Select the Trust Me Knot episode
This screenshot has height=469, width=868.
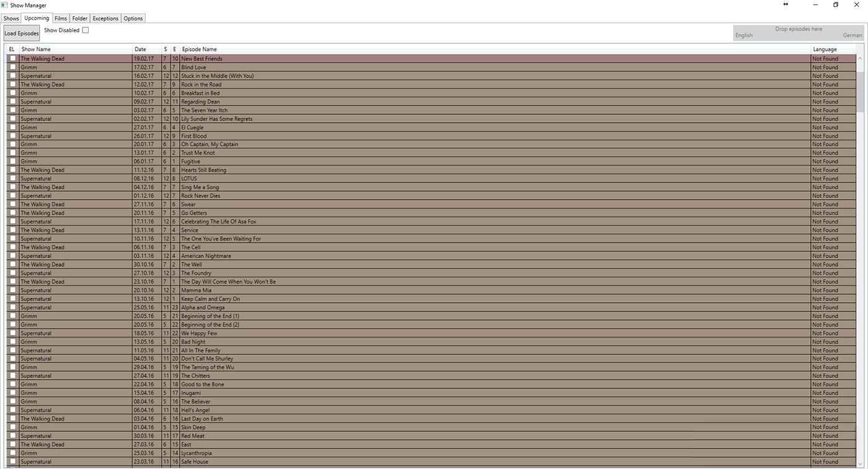pyautogui.click(x=198, y=153)
